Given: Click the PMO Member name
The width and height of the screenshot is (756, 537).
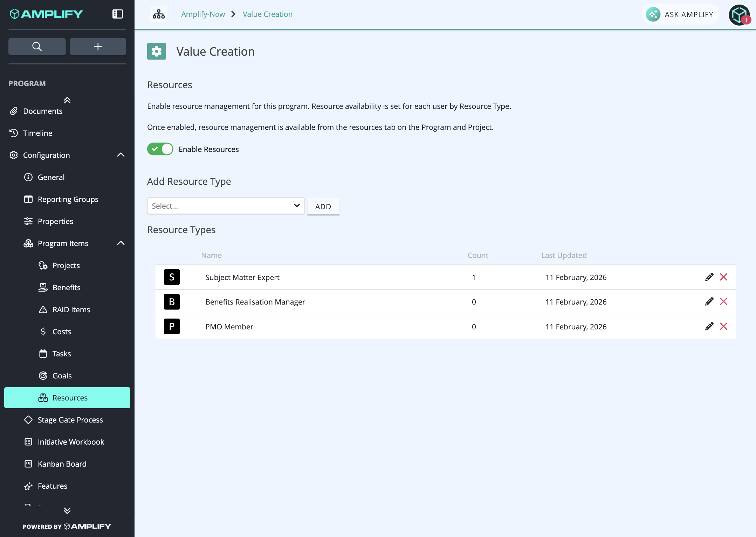Looking at the screenshot, I should pyautogui.click(x=229, y=327).
